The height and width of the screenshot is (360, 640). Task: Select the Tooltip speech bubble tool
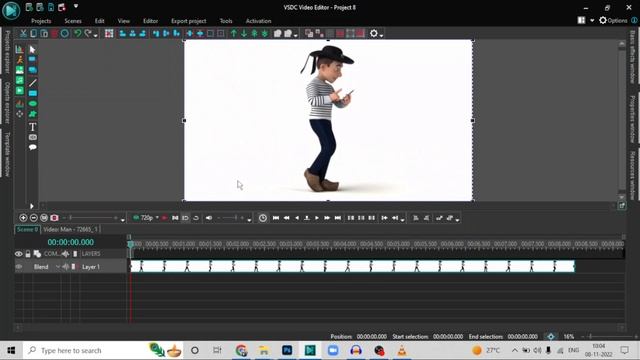click(33, 147)
